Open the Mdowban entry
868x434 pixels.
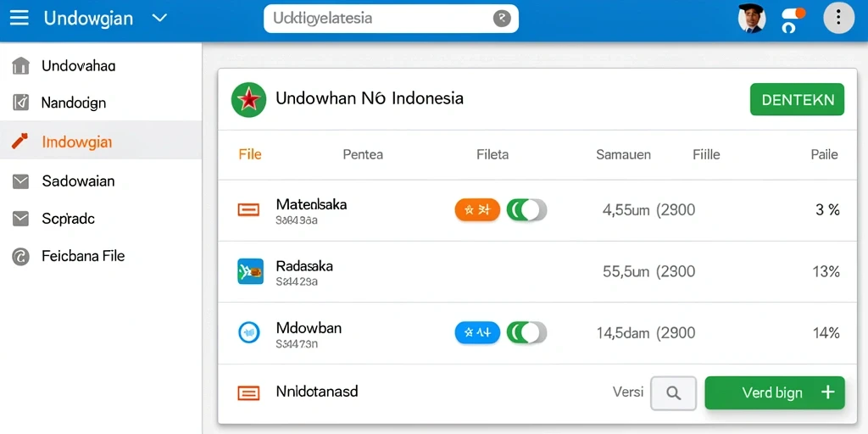tap(309, 328)
